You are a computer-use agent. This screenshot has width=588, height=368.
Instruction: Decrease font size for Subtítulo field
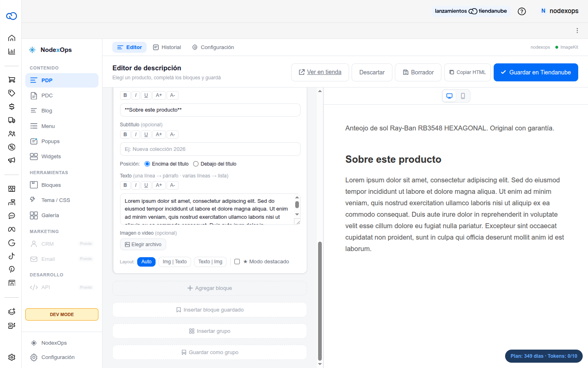point(172,135)
